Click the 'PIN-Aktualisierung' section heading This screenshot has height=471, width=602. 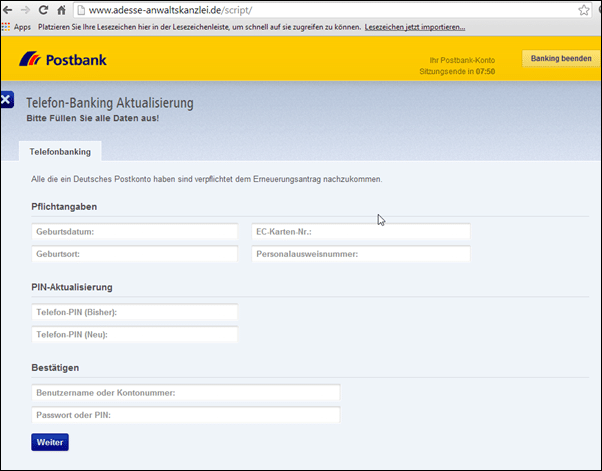tap(72, 287)
